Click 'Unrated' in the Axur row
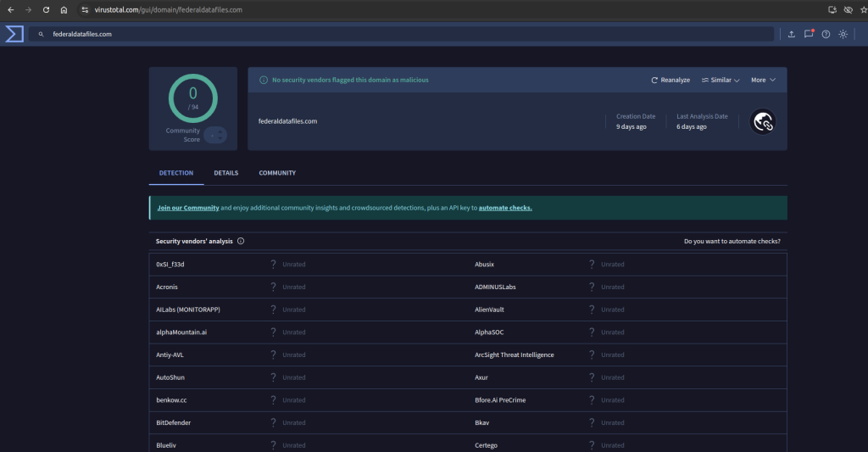The width and height of the screenshot is (868, 452). point(613,377)
